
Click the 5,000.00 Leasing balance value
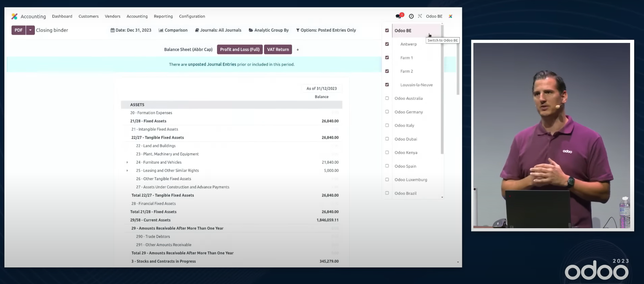click(x=331, y=170)
